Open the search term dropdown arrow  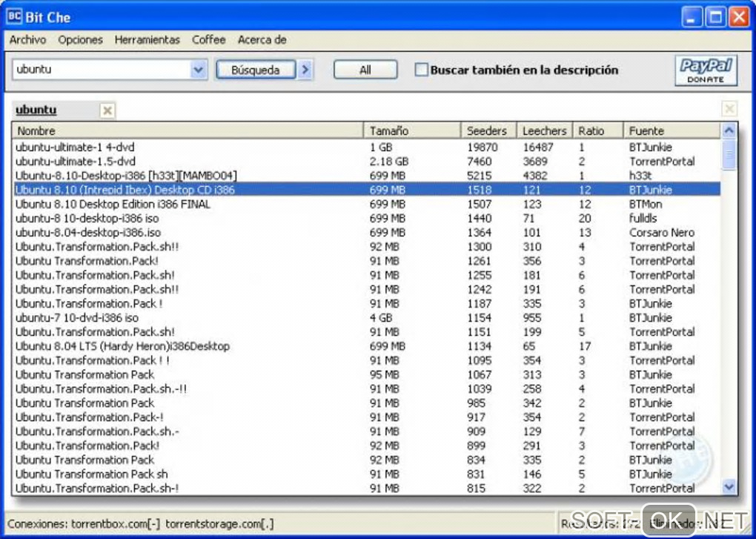tap(198, 70)
